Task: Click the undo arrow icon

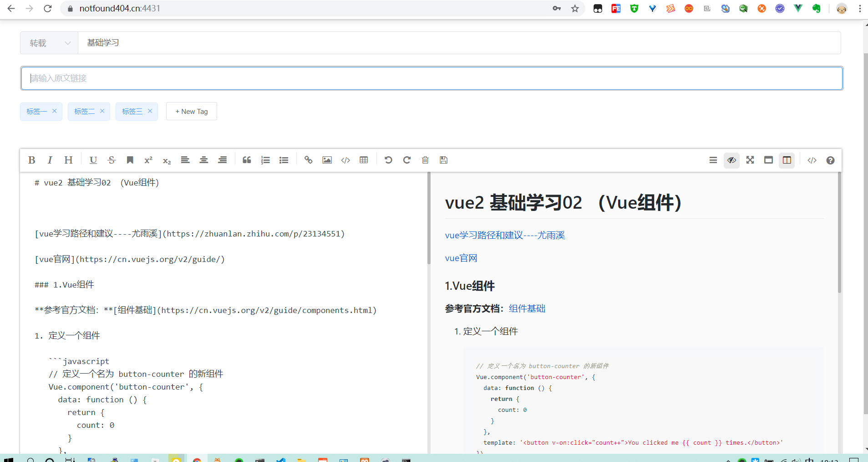Action: pos(388,160)
